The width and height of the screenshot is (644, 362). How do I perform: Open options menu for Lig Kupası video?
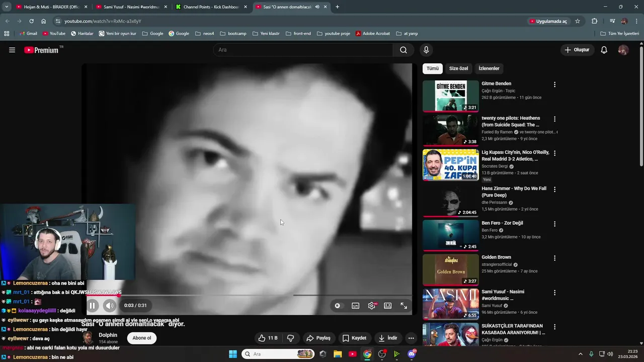(554, 153)
